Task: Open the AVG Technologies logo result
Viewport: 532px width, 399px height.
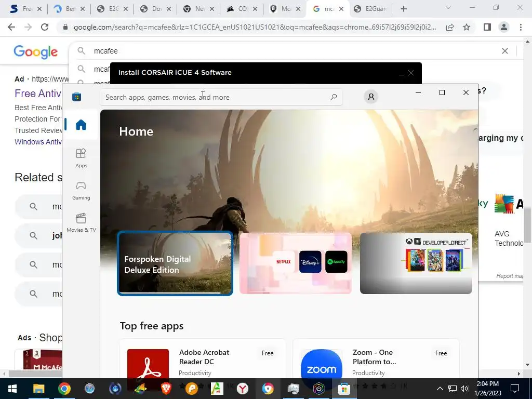Action: tap(509, 204)
